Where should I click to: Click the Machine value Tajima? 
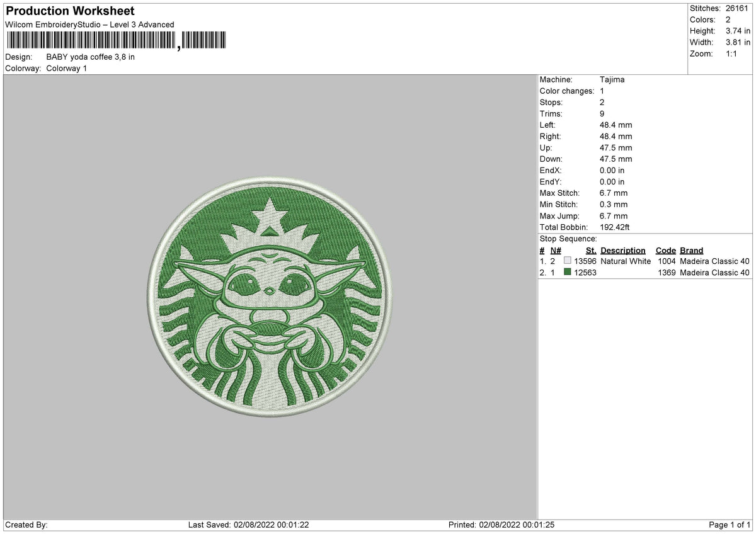(612, 80)
